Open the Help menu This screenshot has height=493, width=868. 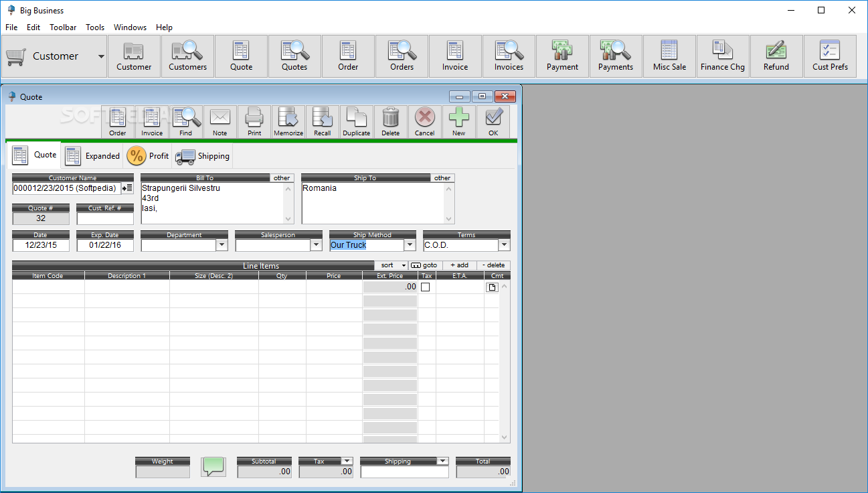(x=164, y=27)
